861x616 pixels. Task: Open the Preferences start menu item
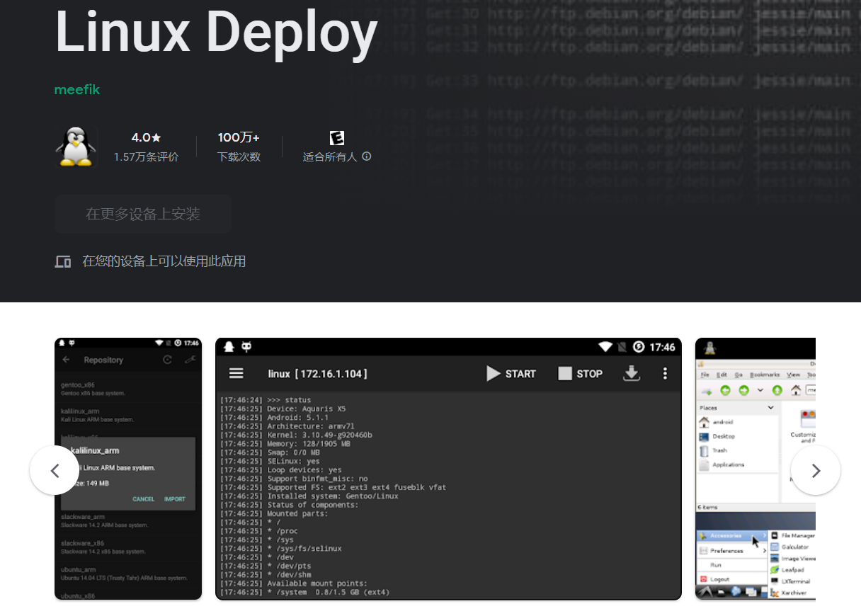point(732,551)
